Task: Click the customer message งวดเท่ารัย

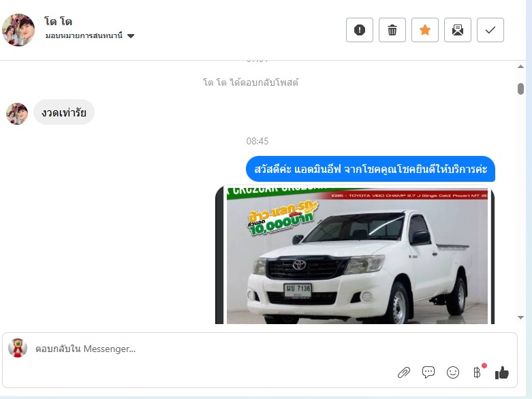Action: coord(64,112)
